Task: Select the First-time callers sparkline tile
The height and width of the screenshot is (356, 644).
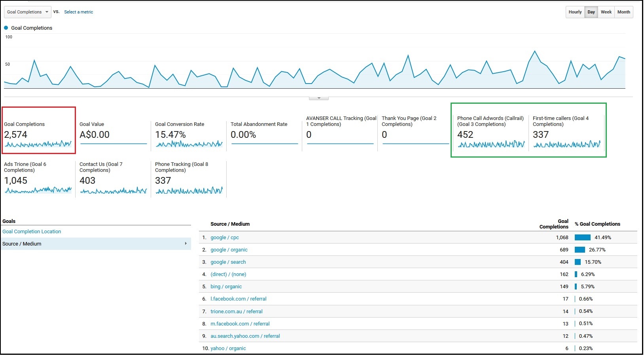Action: click(566, 144)
